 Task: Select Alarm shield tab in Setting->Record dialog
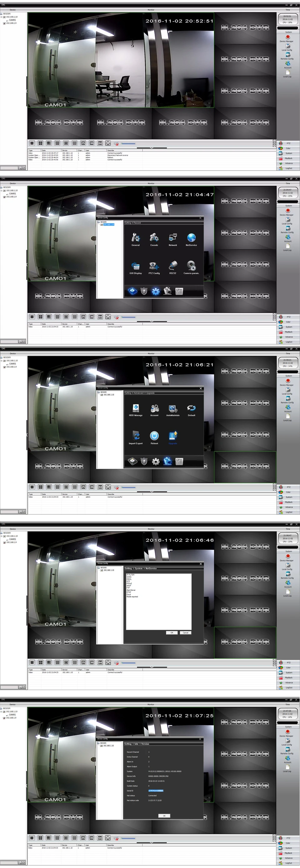pyautogui.click(x=144, y=291)
